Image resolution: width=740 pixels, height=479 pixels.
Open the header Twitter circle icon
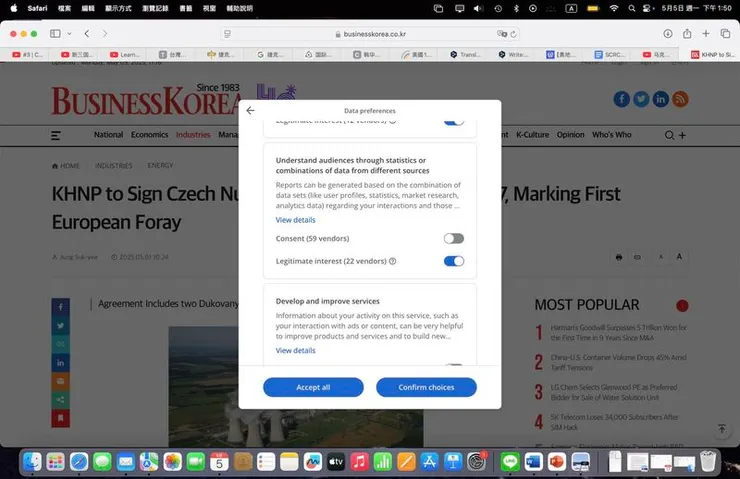tap(641, 99)
